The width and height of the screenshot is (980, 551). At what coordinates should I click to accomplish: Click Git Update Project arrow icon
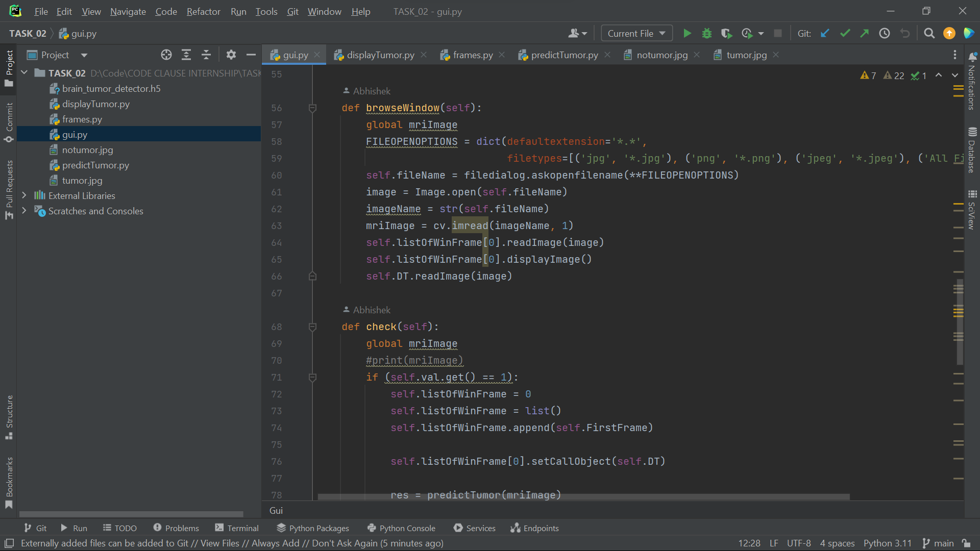(825, 34)
